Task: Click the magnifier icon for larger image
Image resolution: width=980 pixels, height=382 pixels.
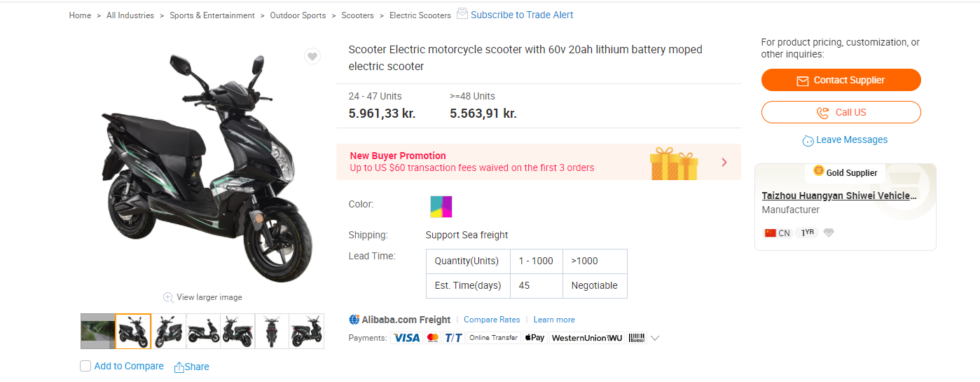Action: click(x=168, y=297)
